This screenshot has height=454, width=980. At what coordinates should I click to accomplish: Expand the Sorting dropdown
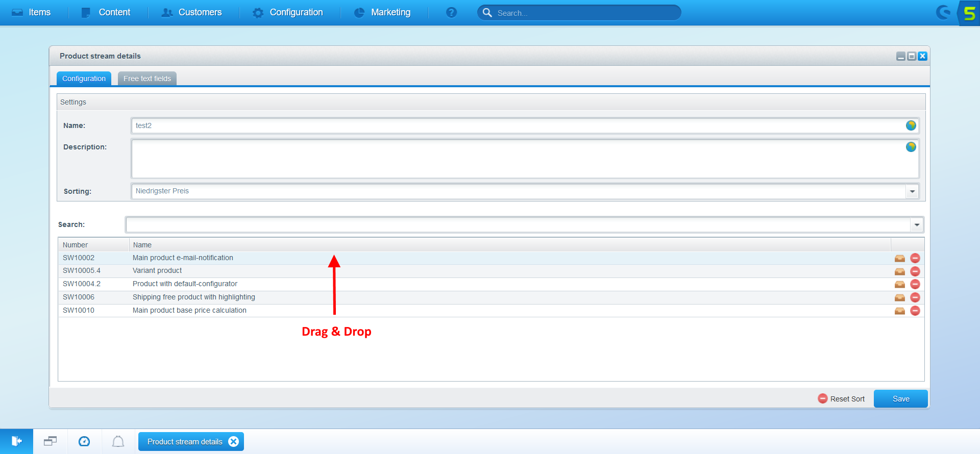point(912,191)
